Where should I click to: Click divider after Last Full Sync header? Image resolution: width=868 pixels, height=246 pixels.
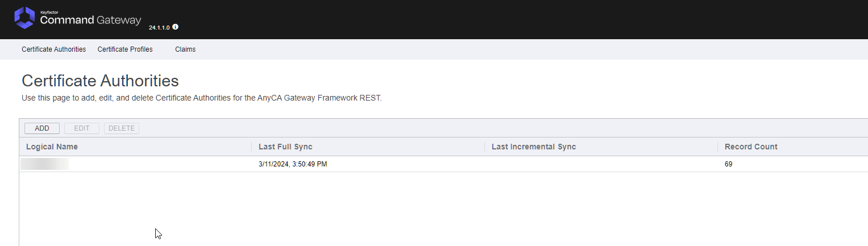point(484,147)
